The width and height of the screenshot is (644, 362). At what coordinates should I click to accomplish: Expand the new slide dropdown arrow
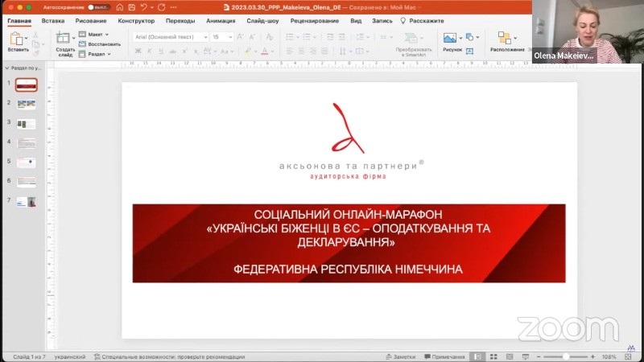click(73, 38)
